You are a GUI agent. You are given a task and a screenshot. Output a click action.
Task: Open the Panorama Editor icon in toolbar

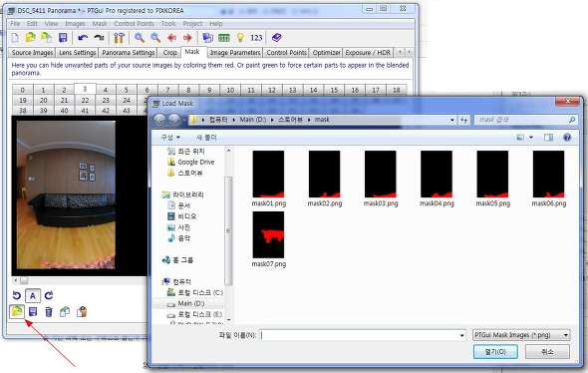point(207,38)
